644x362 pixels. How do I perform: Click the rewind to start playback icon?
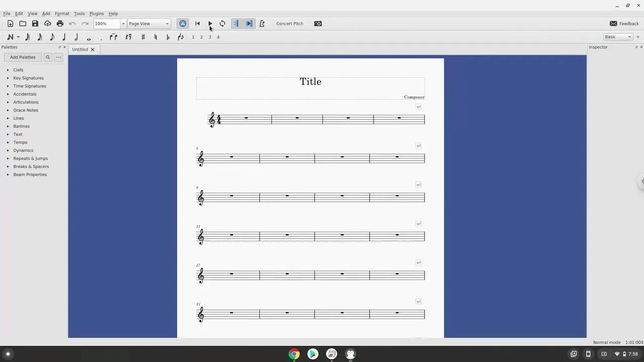(197, 23)
